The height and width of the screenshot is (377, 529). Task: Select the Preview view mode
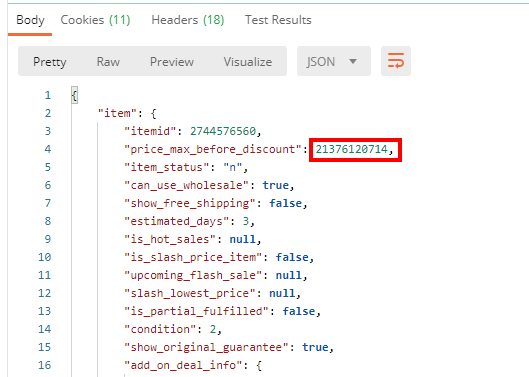coord(172,62)
